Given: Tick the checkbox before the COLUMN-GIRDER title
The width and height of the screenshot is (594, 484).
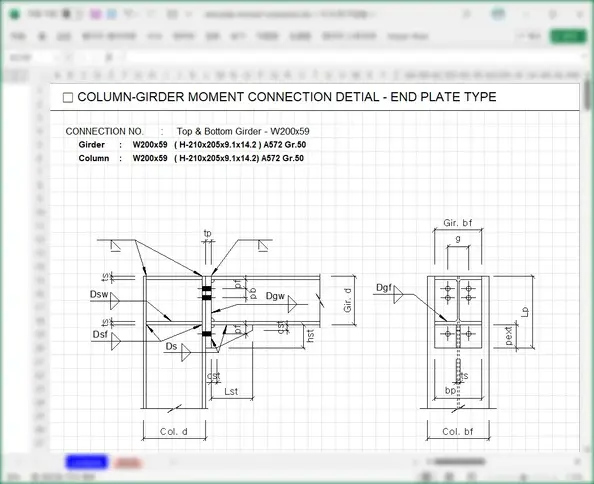Looking at the screenshot, I should tap(68, 98).
